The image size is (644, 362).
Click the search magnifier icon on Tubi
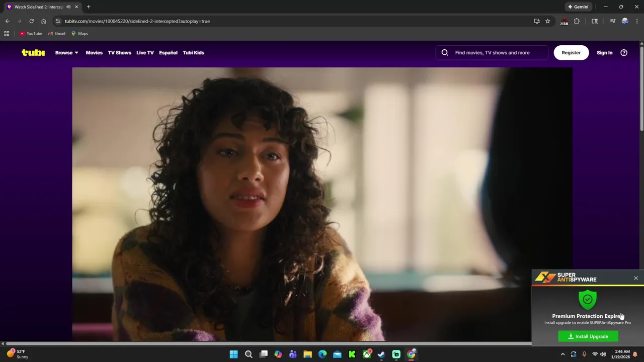tap(445, 52)
